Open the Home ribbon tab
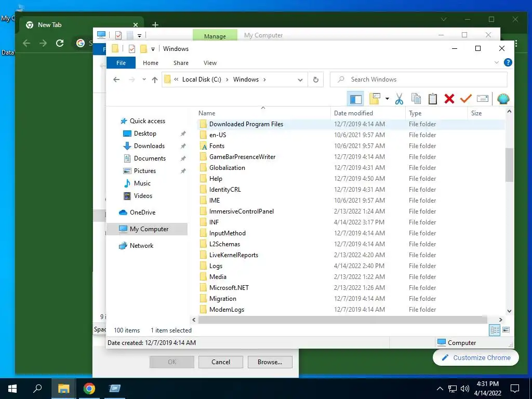The image size is (532, 399). [x=150, y=63]
